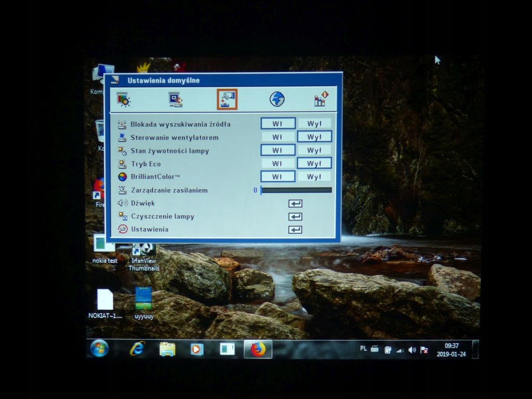The image size is (532, 399).
Task: Open Windows Media Player from taskbar
Action: pyautogui.click(x=196, y=349)
